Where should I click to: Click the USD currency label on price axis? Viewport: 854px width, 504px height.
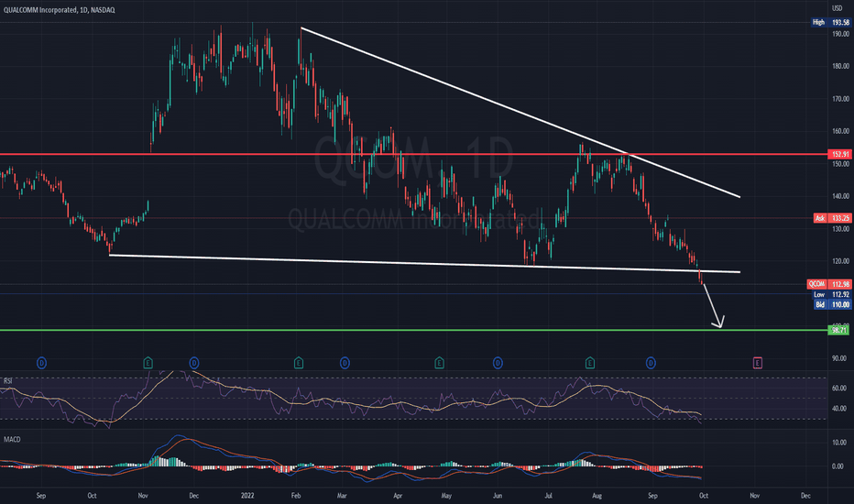tap(837, 8)
